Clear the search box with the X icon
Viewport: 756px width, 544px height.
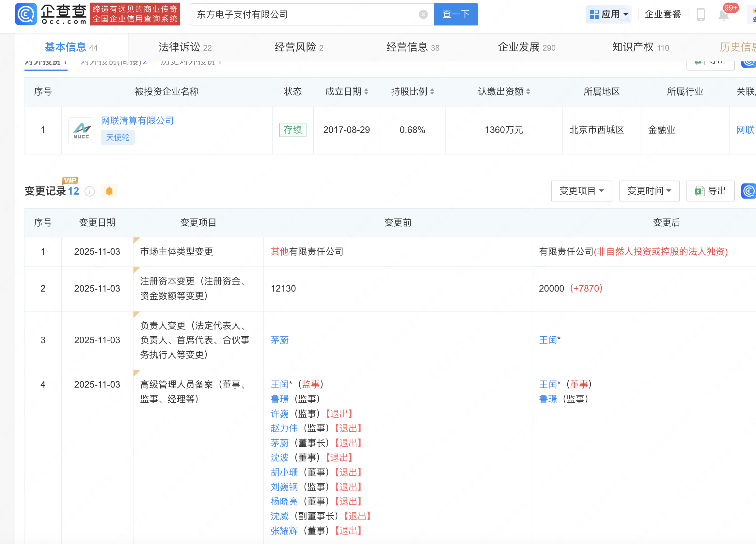423,14
